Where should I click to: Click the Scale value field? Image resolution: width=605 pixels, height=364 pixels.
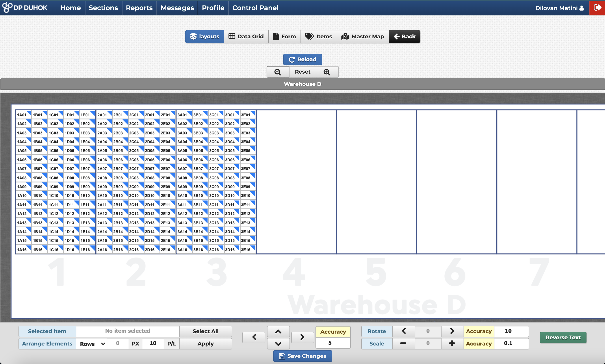[x=428, y=343]
